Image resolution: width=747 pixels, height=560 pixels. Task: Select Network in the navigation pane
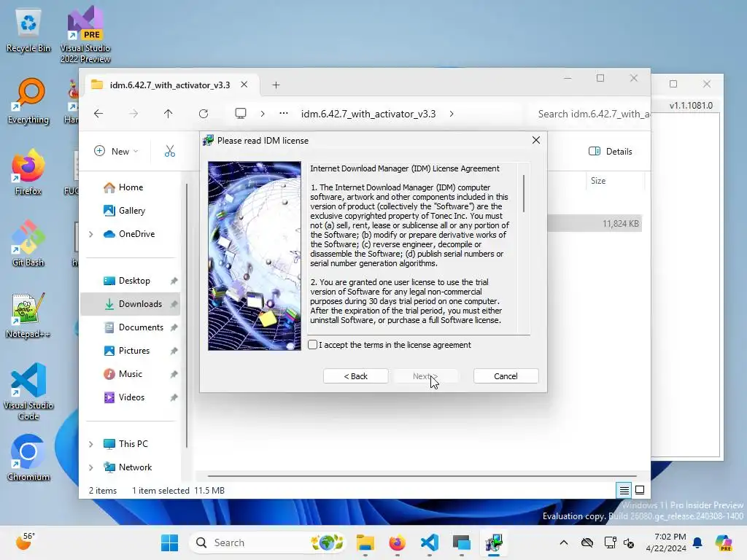135,467
